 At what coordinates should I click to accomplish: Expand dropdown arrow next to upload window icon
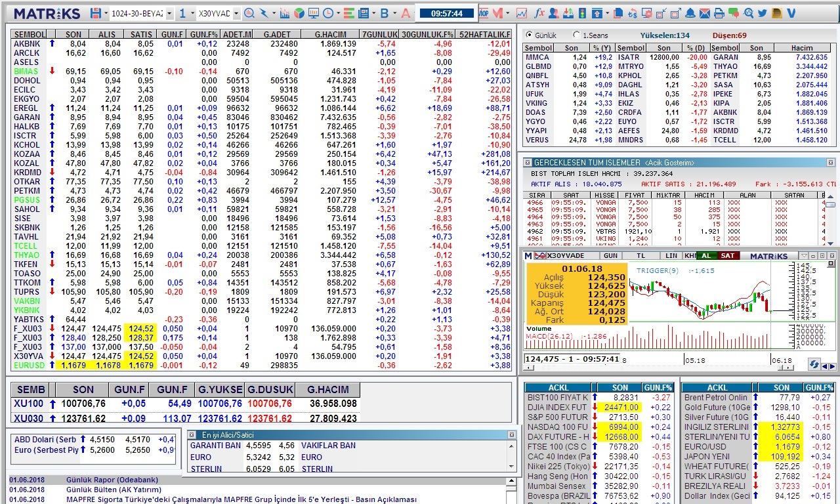[x=607, y=13]
